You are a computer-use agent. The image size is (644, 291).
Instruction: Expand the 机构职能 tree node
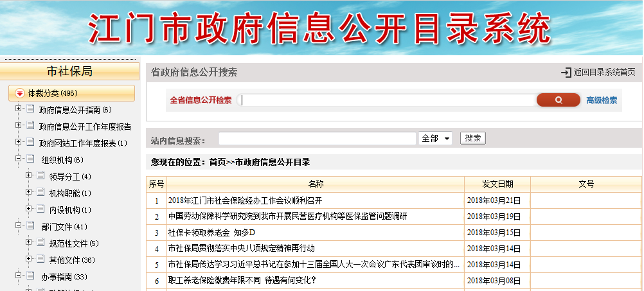(29, 193)
